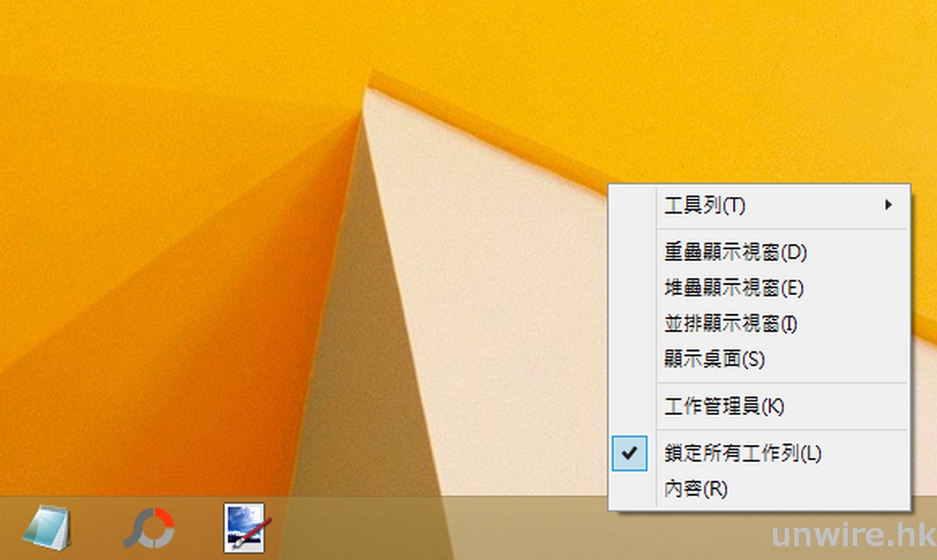
Task: Click the empty gutter left of 工具列(T)
Action: (x=631, y=206)
